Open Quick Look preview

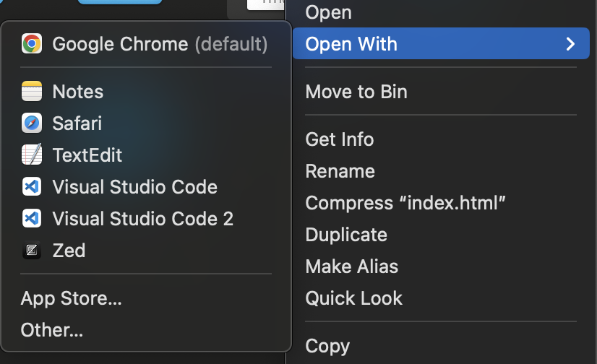[x=441, y=298]
